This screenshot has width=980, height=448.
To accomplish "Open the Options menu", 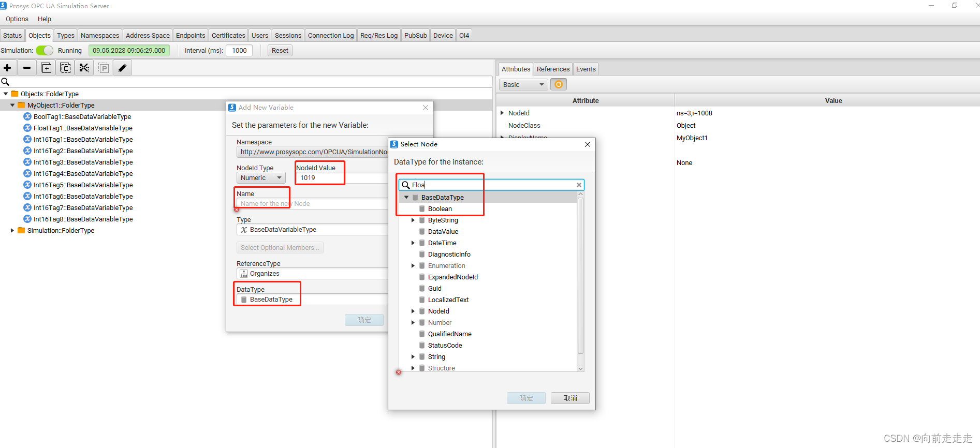I will 17,19.
